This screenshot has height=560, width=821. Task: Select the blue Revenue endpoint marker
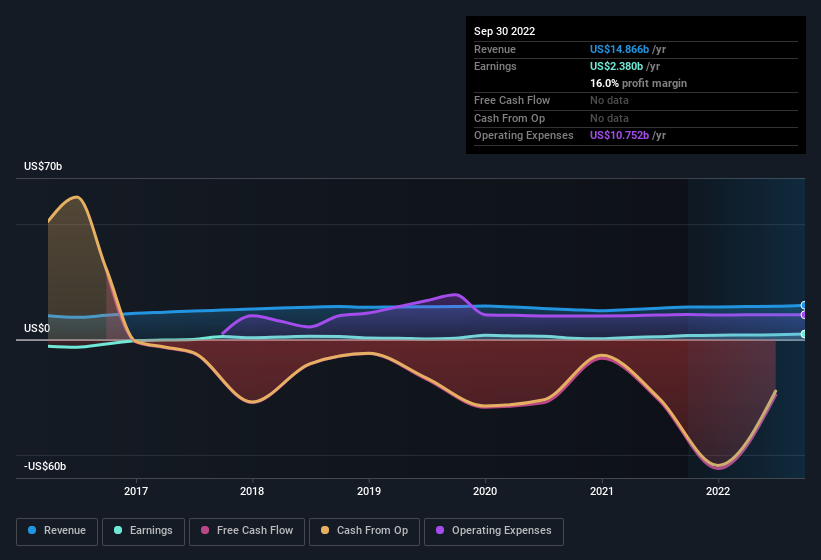(803, 305)
